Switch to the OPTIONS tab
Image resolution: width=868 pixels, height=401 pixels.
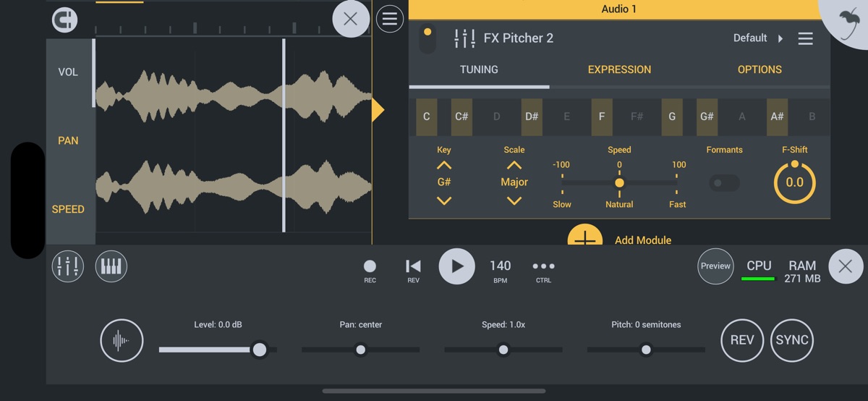point(759,69)
